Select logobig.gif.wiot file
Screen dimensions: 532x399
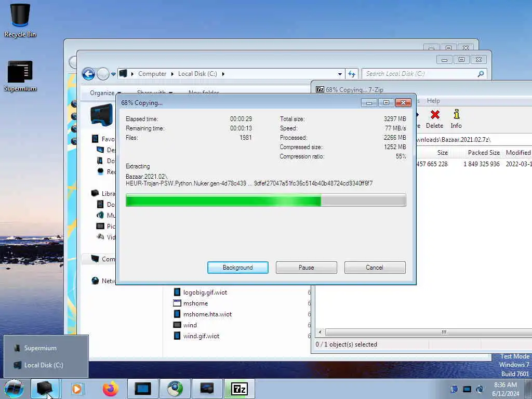205,292
